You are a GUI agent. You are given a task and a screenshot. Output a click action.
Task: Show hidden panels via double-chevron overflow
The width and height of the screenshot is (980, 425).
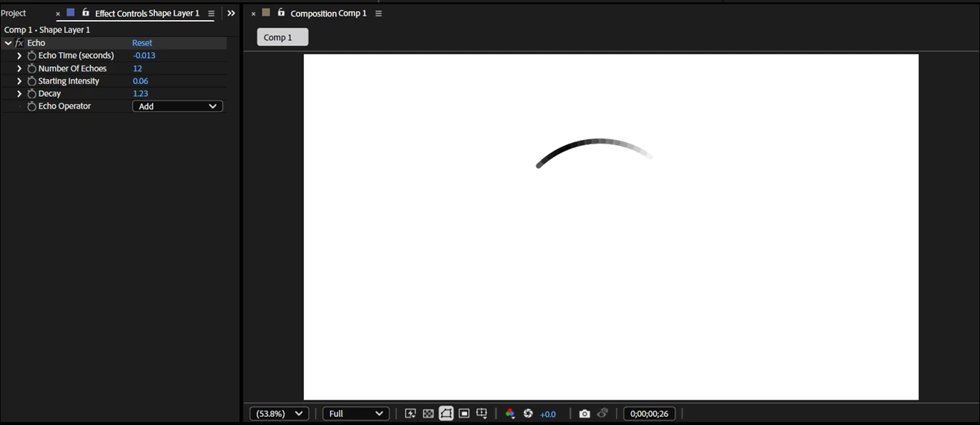point(231,13)
